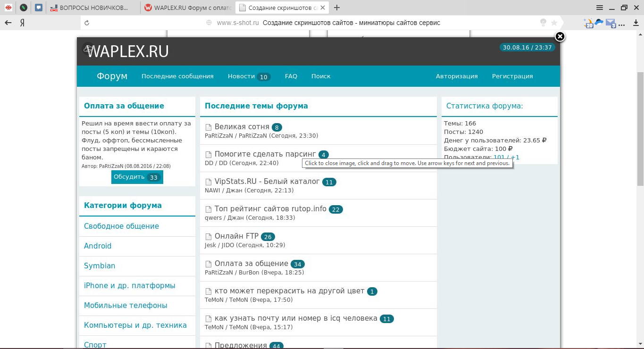
Task: Close the image preview with the X button
Action: click(560, 37)
